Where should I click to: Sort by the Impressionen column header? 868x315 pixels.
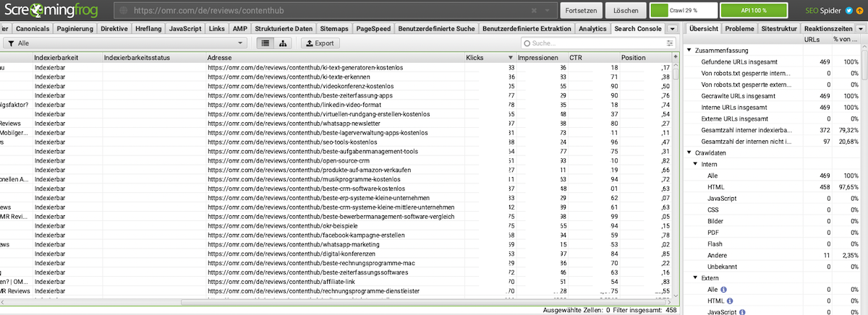pos(541,57)
